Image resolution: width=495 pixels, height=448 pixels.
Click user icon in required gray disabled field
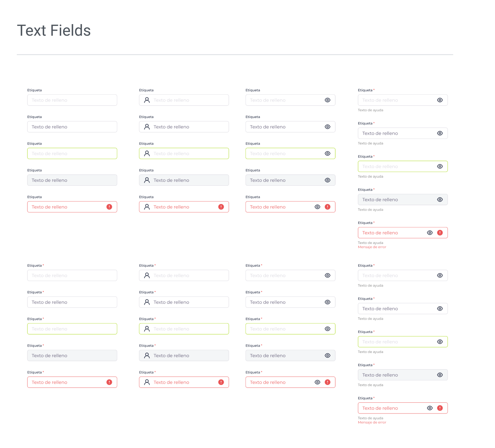(x=147, y=356)
